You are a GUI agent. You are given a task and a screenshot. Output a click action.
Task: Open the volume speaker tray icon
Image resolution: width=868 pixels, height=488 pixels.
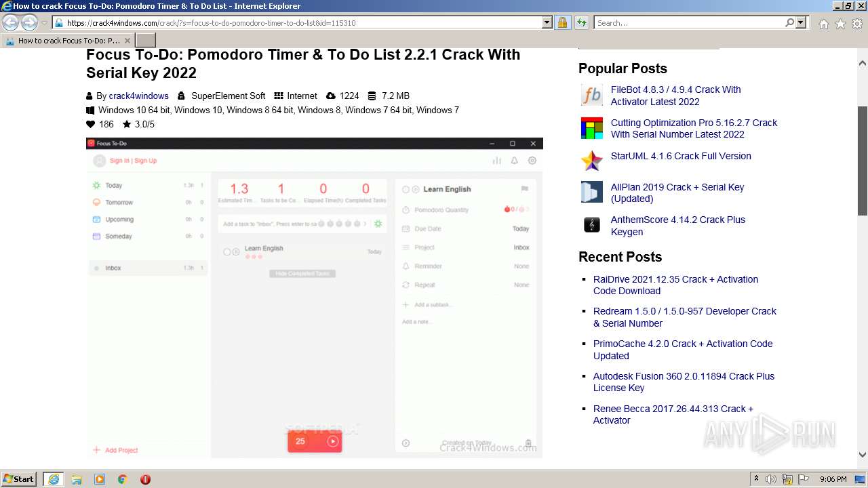point(771,479)
